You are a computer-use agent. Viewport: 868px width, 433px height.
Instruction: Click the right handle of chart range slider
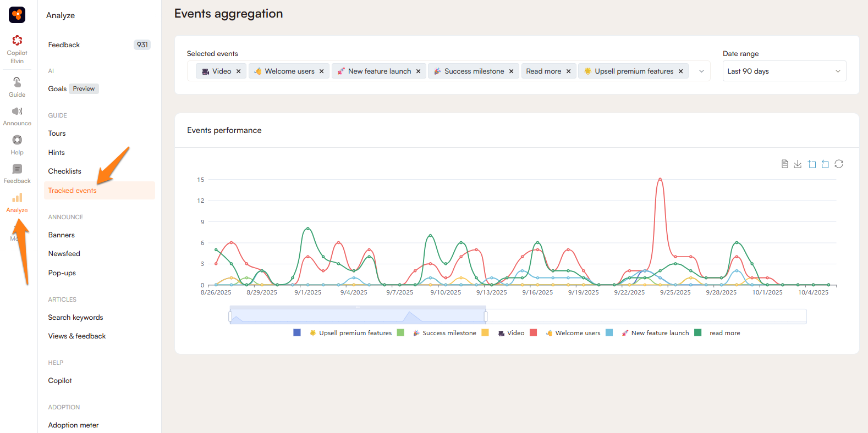tap(486, 316)
